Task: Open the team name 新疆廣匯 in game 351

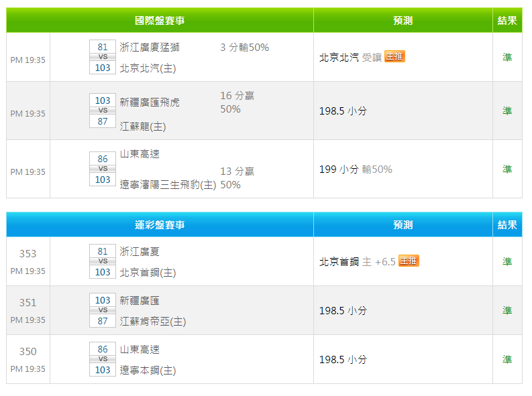Action: click(x=140, y=300)
